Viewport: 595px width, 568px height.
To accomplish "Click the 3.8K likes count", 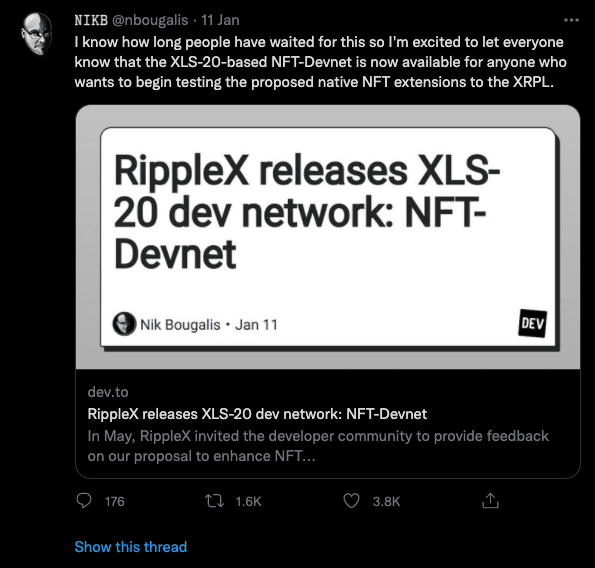I will (386, 502).
